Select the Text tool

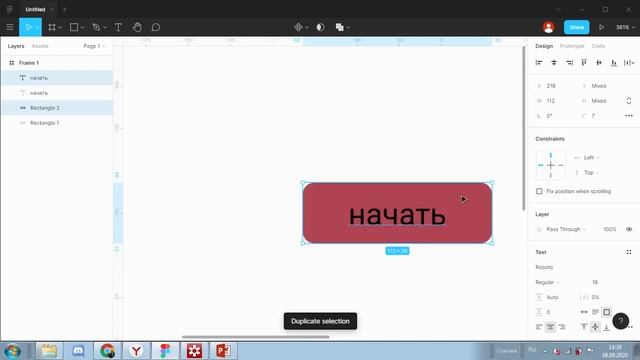(x=118, y=27)
